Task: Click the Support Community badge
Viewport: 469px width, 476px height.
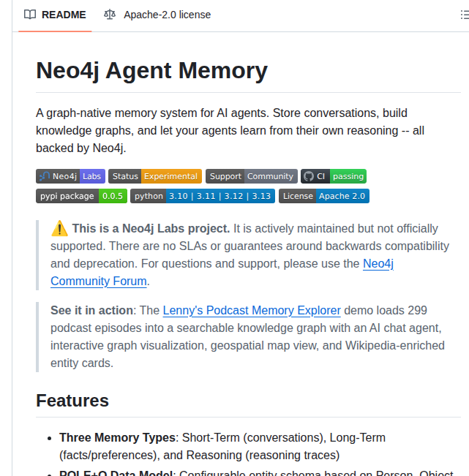Action: click(x=252, y=176)
